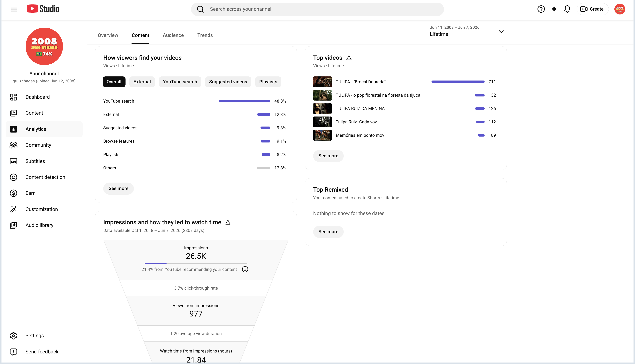Screen dimensions: 635x364
Task: Select the Suggested videos filter chip
Action: point(228,82)
